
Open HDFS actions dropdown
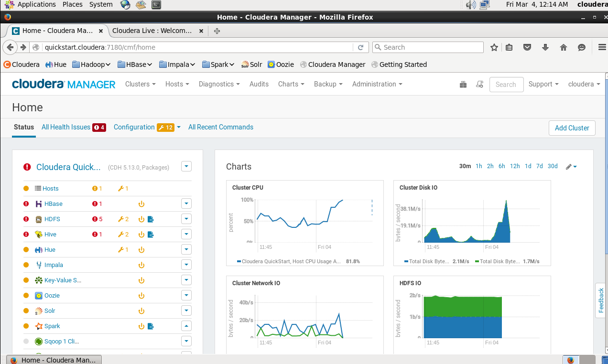(186, 219)
